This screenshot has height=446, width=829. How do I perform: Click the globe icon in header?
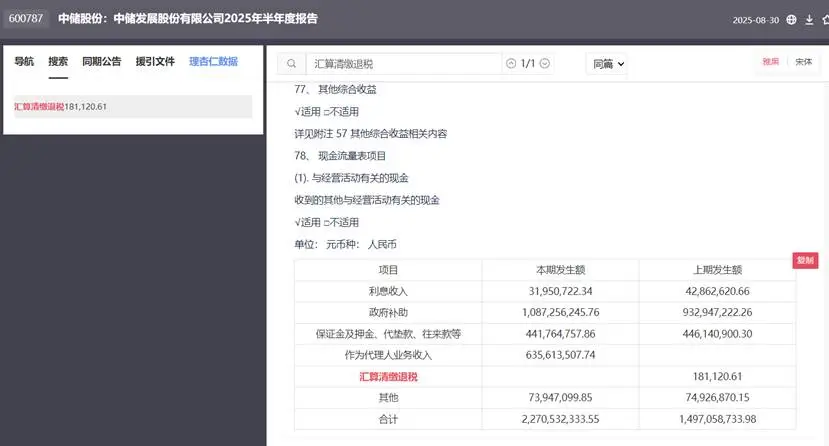point(791,20)
